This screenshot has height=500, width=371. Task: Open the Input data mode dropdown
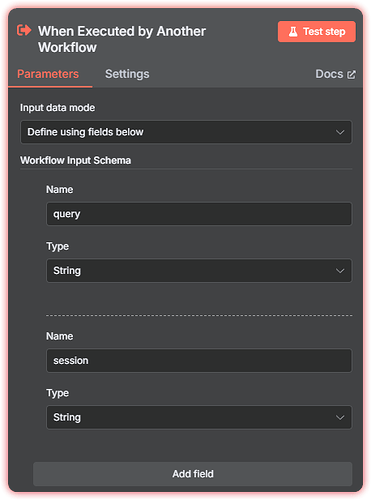pos(186,132)
